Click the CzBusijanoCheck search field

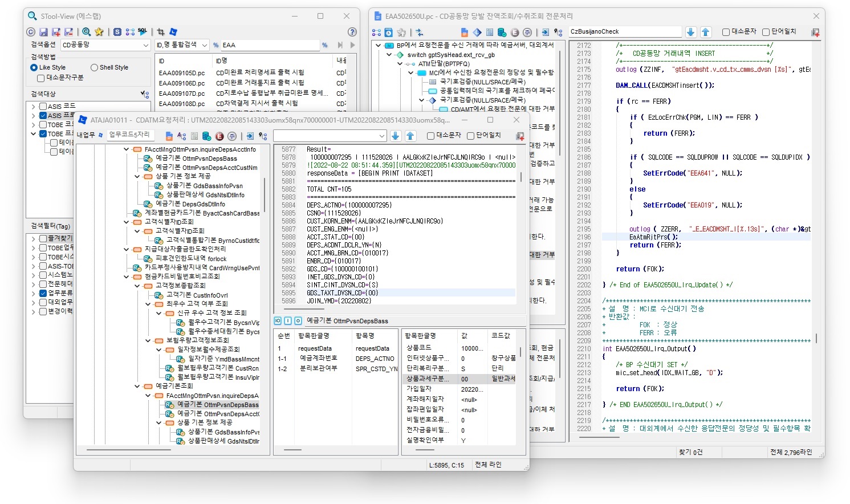(625, 32)
